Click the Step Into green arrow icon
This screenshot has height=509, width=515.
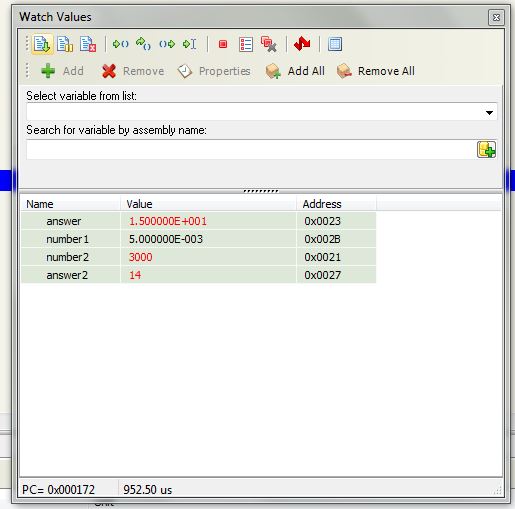click(120, 44)
